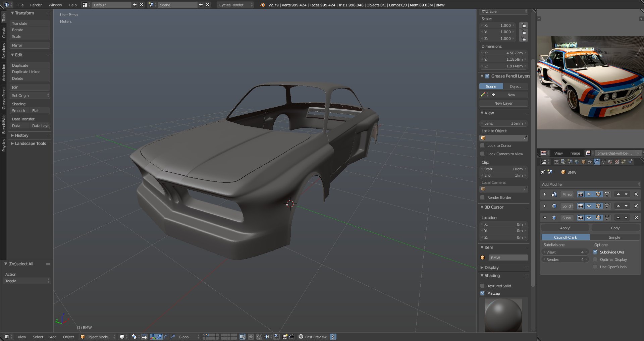Viewport: 644px width, 341px height.
Task: Pin the properties context with pushpin
Action: 543,172
